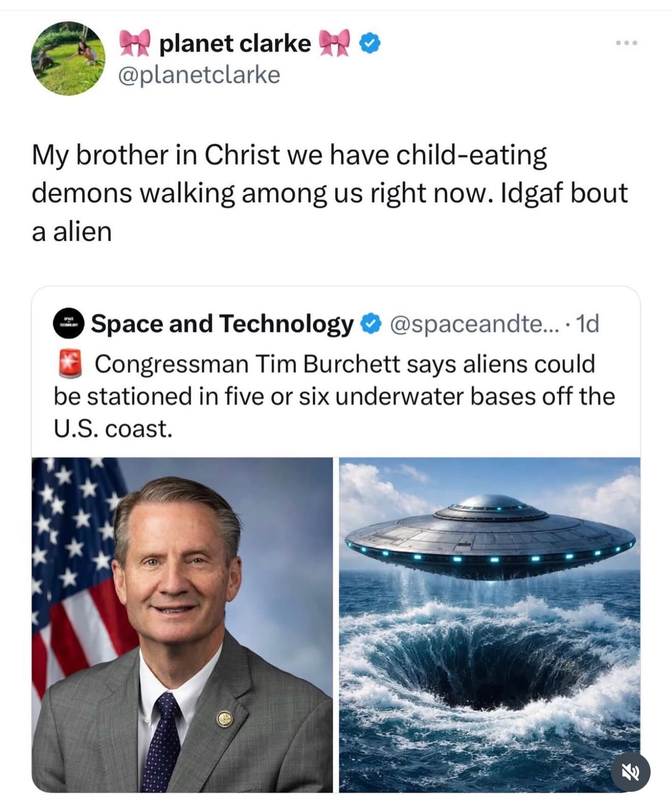
Task: Open the three-dot more options menu
Action: (x=626, y=43)
